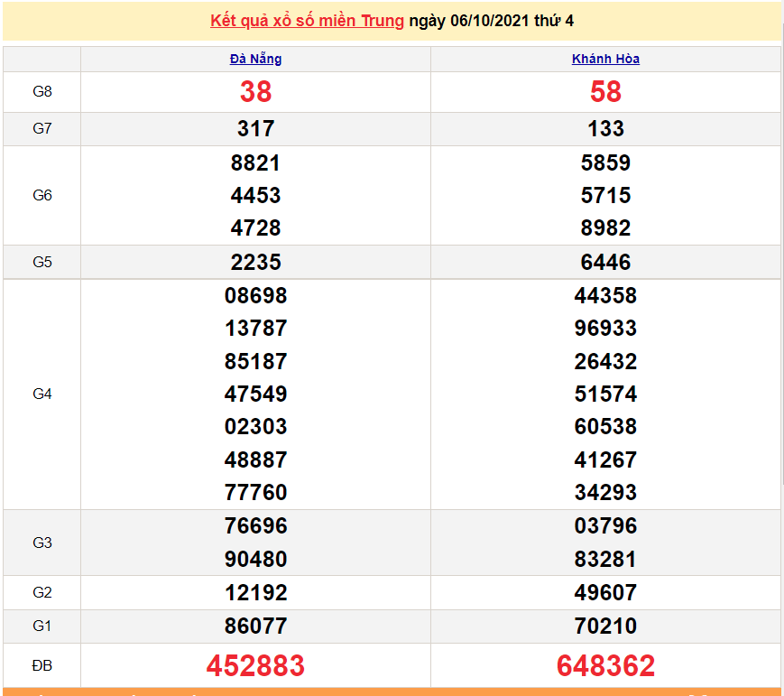Viewport: 784px width, 696px height.
Task: Select the G6 number 8982
Action: [607, 227]
